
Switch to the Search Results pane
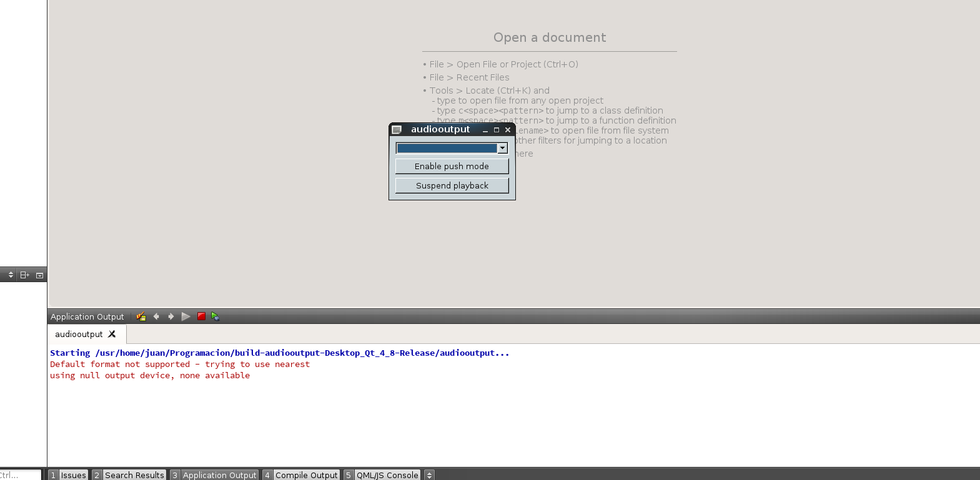(x=129, y=475)
